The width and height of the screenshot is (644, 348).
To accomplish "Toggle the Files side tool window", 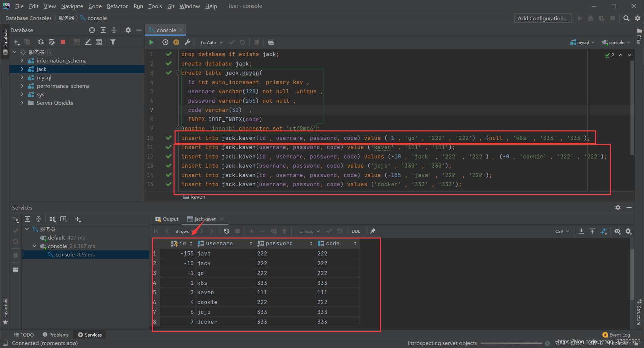I will (639, 36).
